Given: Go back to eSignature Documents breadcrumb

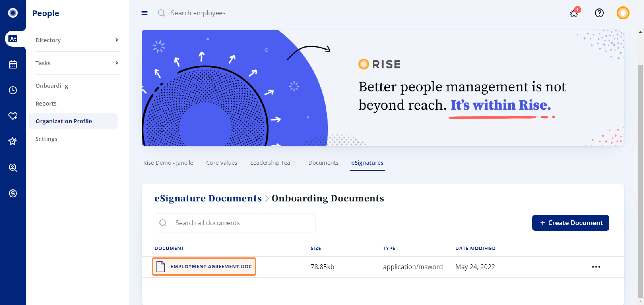Looking at the screenshot, I should 208,198.
